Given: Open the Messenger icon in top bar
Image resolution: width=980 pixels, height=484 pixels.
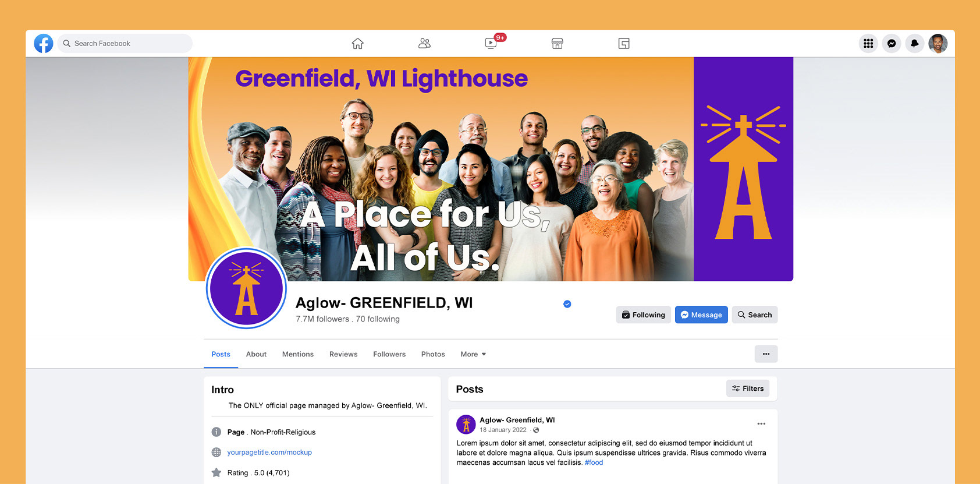Looking at the screenshot, I should [x=892, y=43].
